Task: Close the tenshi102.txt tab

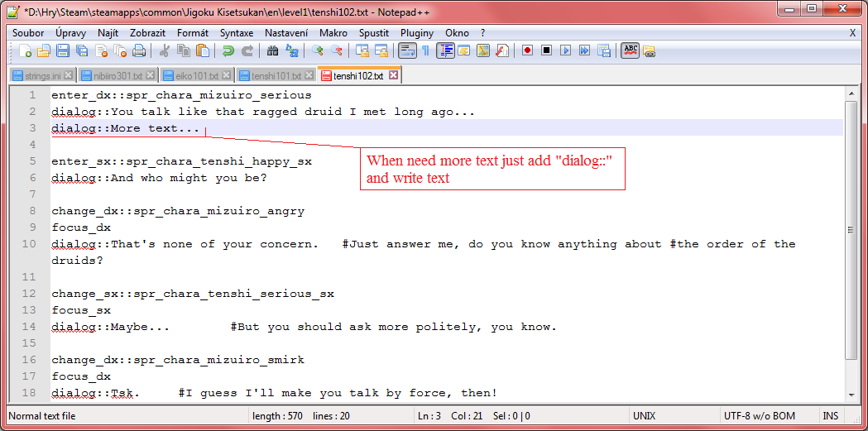Action: [393, 75]
